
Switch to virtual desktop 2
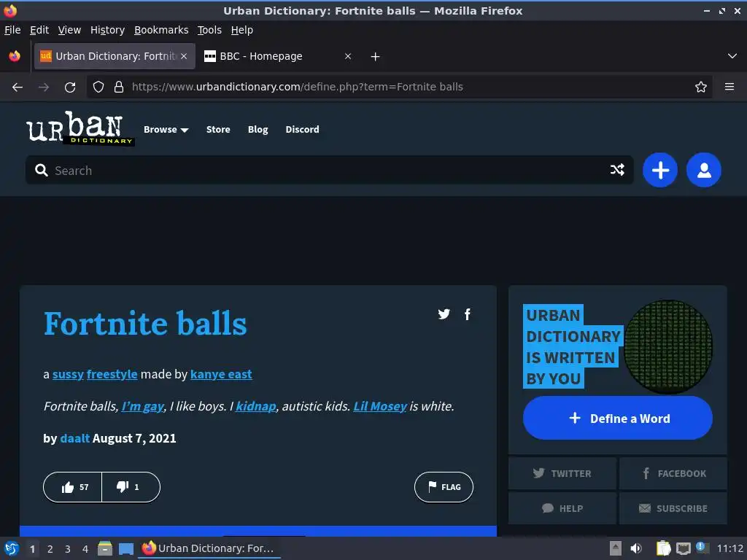[x=50, y=549]
